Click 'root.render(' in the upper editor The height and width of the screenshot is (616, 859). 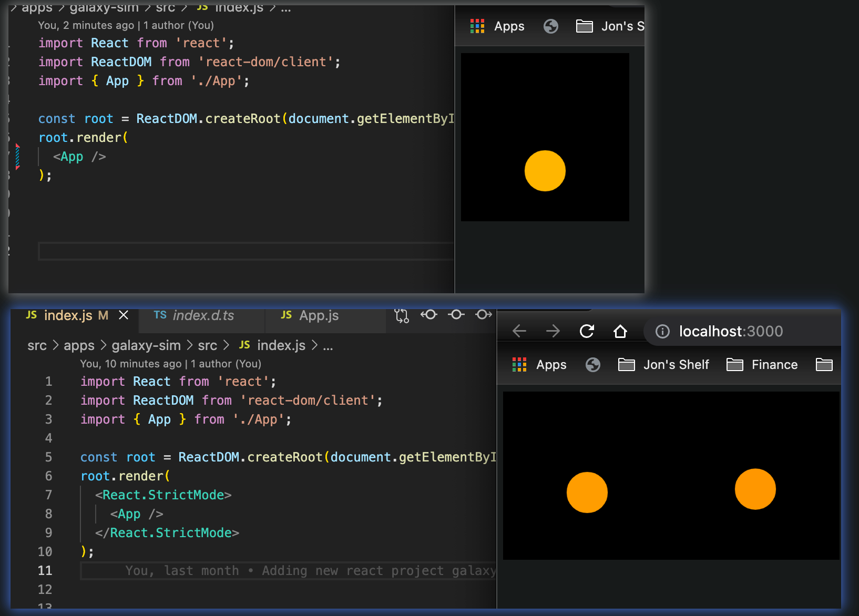(83, 138)
